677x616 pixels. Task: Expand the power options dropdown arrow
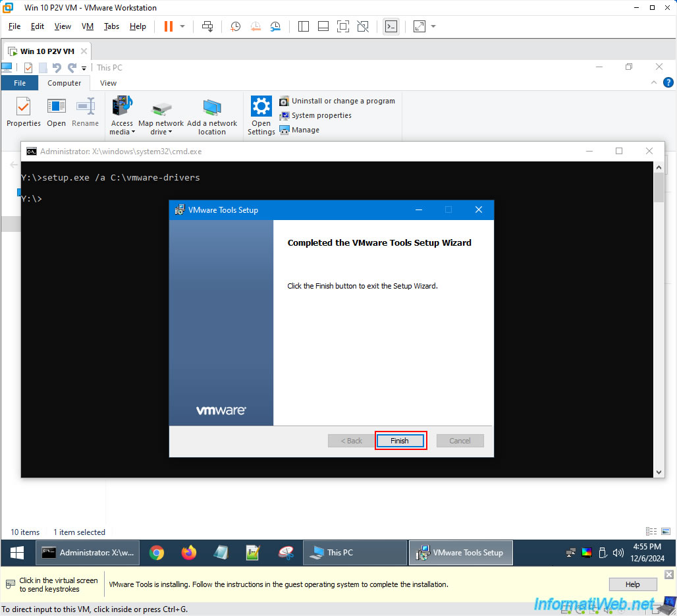[182, 26]
